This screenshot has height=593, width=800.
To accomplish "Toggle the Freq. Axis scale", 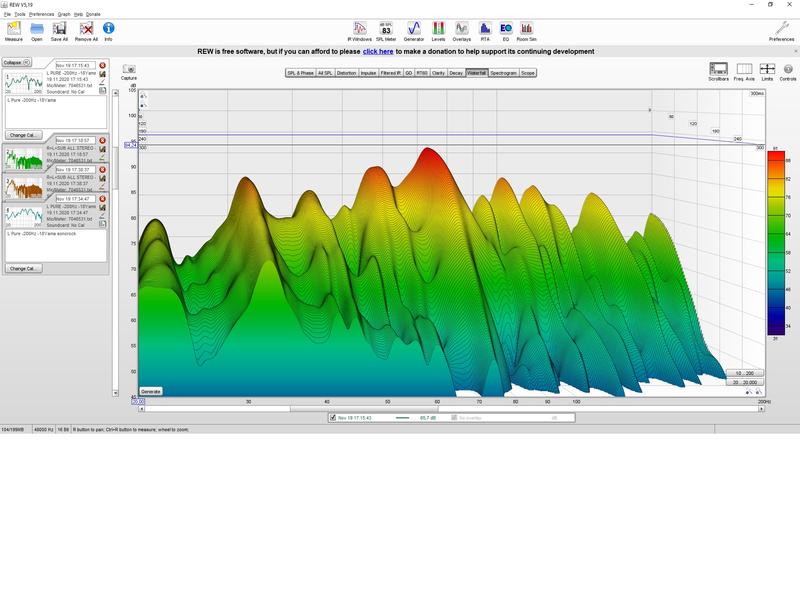I will 744,71.
